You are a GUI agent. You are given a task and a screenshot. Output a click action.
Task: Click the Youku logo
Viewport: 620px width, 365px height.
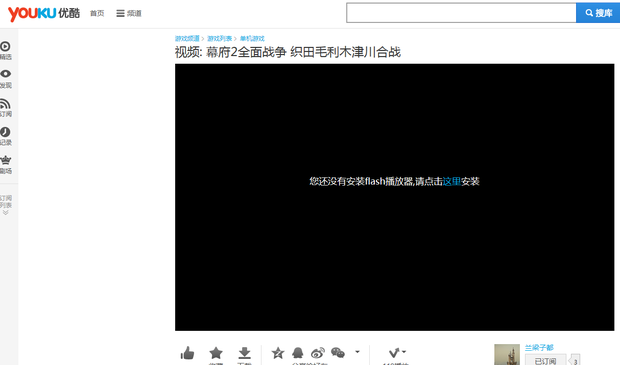click(43, 13)
